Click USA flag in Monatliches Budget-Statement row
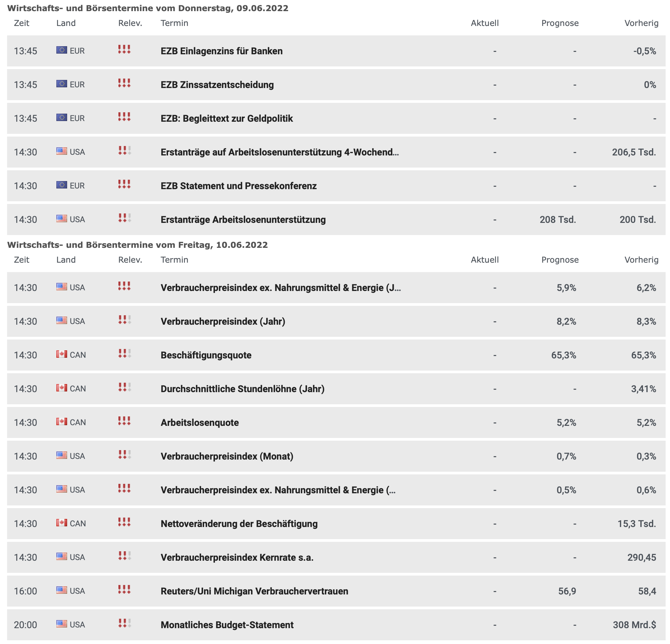The image size is (670, 644). click(61, 624)
